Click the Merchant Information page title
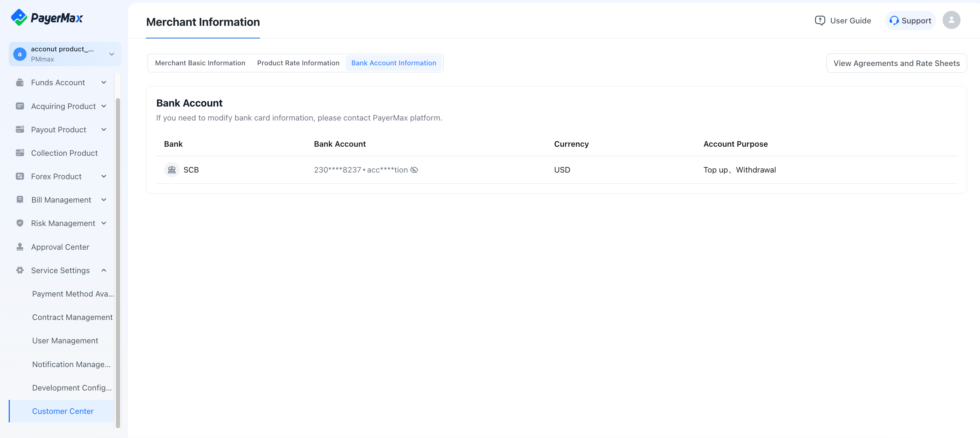 coord(203,22)
